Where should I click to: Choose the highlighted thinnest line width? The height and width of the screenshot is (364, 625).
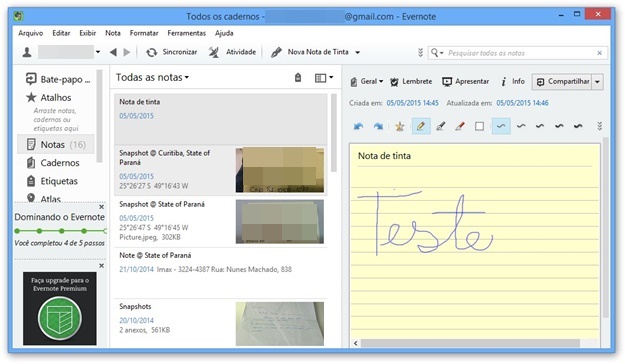point(501,126)
